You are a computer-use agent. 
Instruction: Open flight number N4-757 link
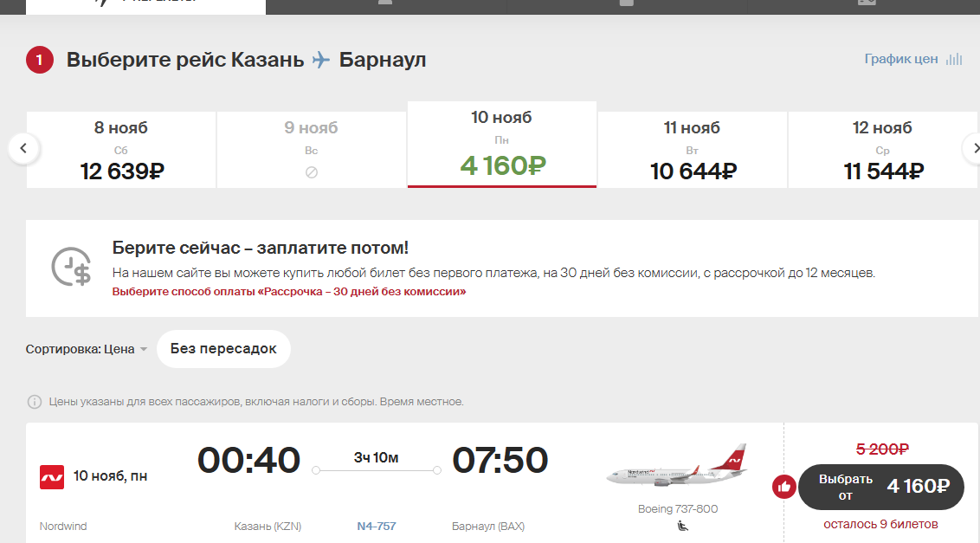[377, 526]
